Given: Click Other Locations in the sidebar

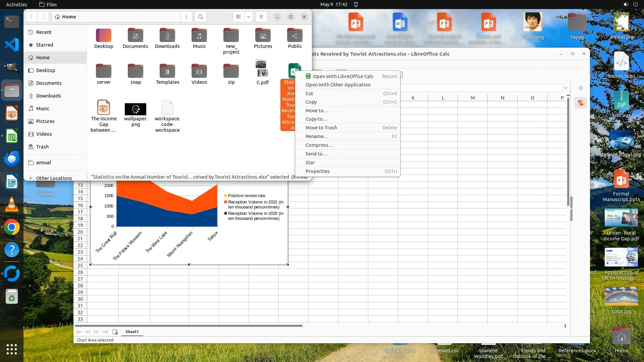Looking at the screenshot, I should (54, 178).
